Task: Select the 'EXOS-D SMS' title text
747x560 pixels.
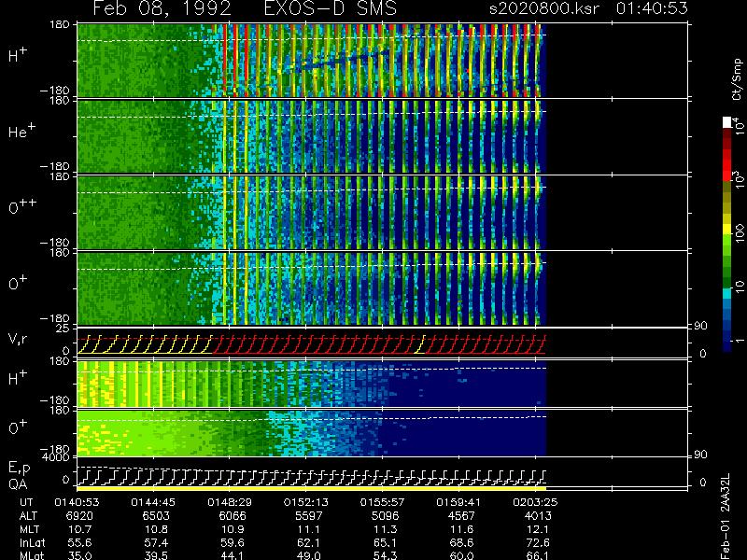Action: [x=330, y=8]
